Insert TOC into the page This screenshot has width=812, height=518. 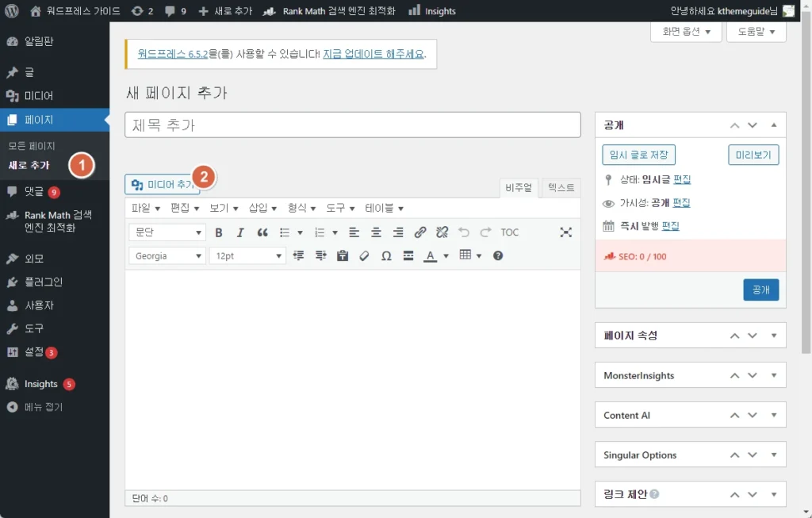[x=510, y=232]
